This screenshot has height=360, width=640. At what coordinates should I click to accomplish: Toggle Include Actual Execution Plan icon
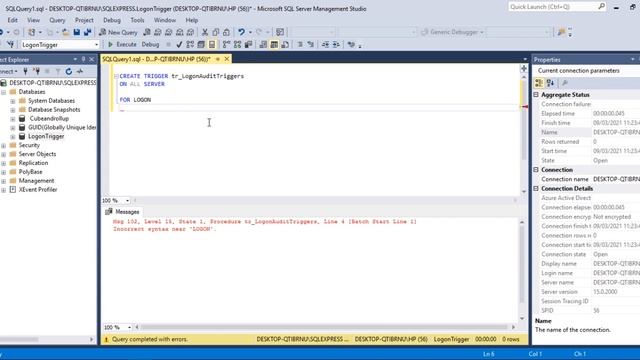(227, 44)
